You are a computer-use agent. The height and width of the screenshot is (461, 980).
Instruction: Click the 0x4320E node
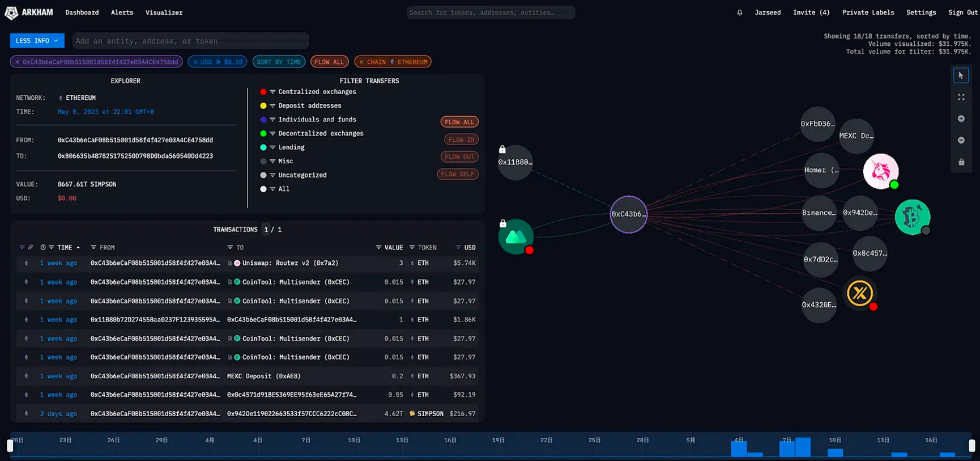point(819,305)
